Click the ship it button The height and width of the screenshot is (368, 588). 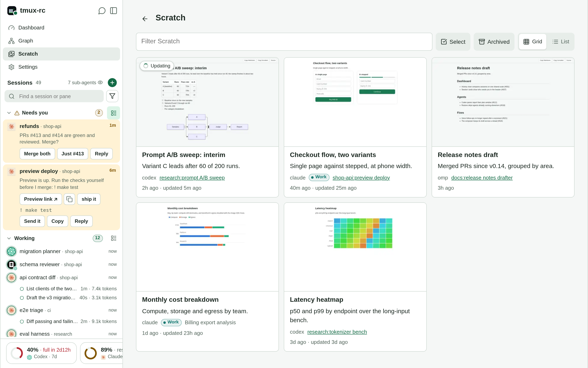[x=89, y=199]
